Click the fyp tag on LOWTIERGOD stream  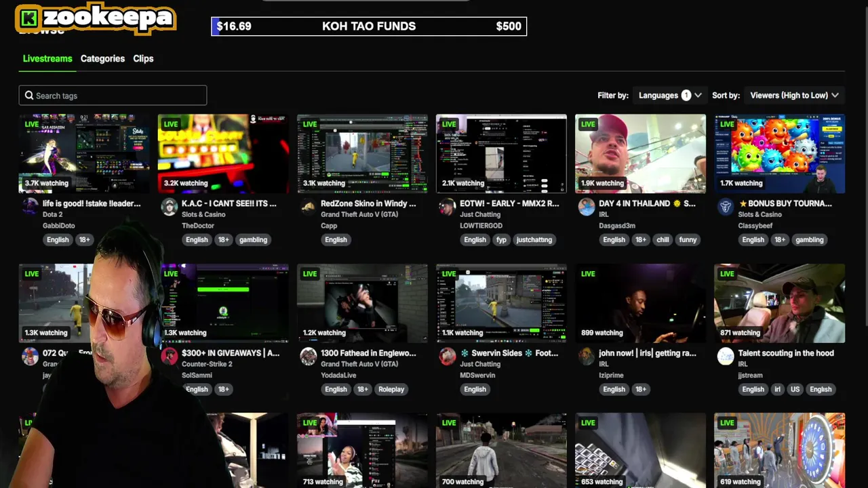click(x=501, y=240)
